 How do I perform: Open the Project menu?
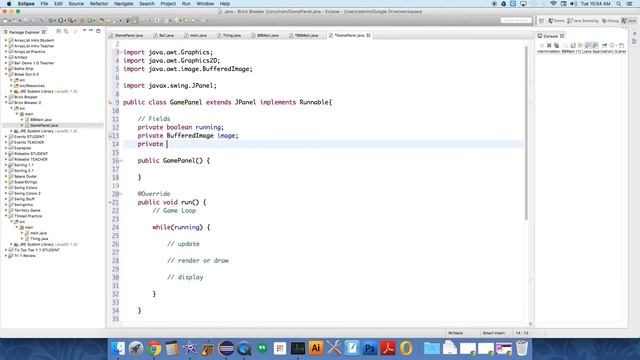(x=168, y=4)
